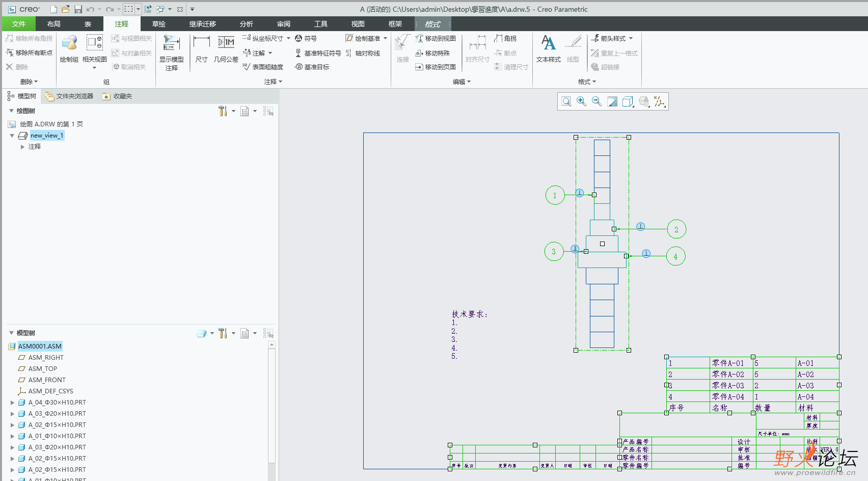Select A_03_Φ20×H10.PRT first entry

tap(57, 414)
